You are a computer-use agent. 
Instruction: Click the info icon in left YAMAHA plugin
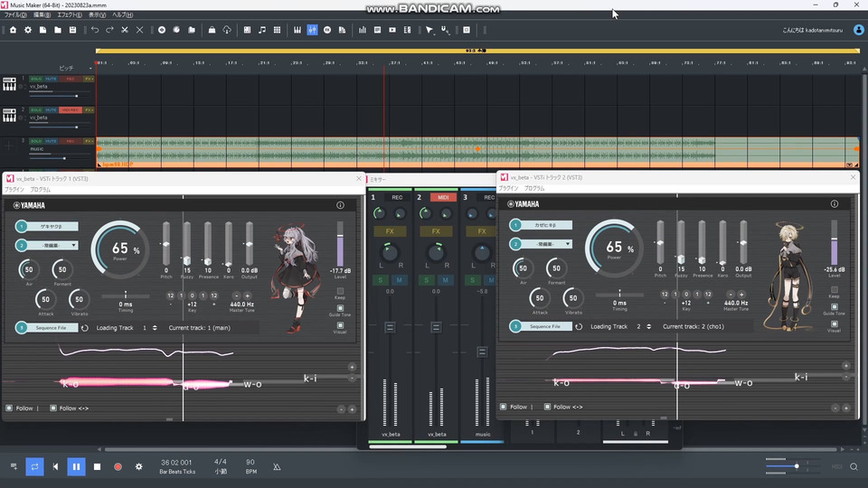point(340,205)
